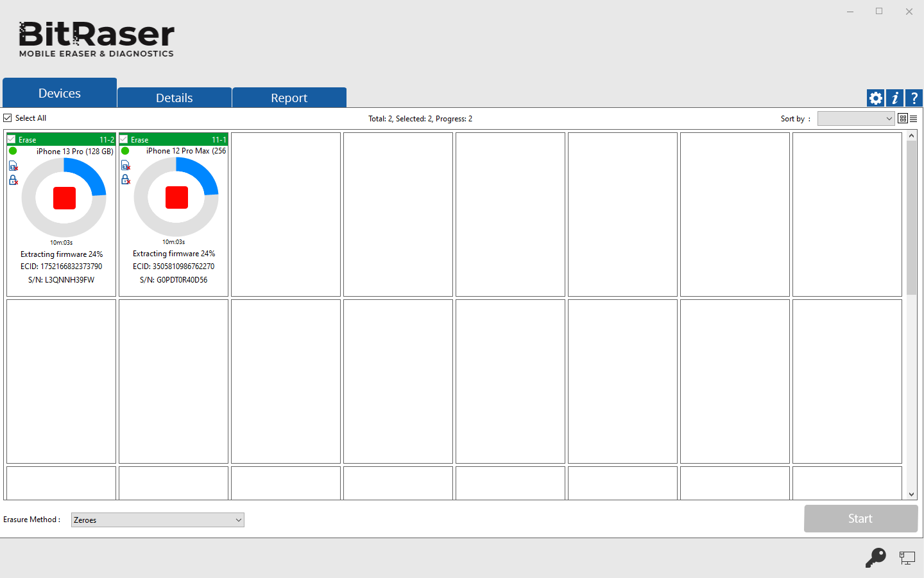
Task: Uncheck the device 11-2 Erase checkbox
Action: [x=12, y=139]
